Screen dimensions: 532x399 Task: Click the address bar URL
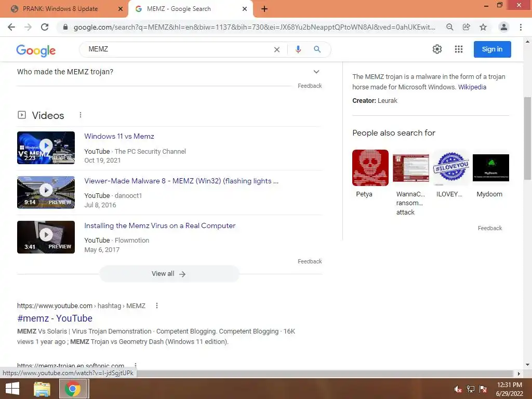[255, 27]
